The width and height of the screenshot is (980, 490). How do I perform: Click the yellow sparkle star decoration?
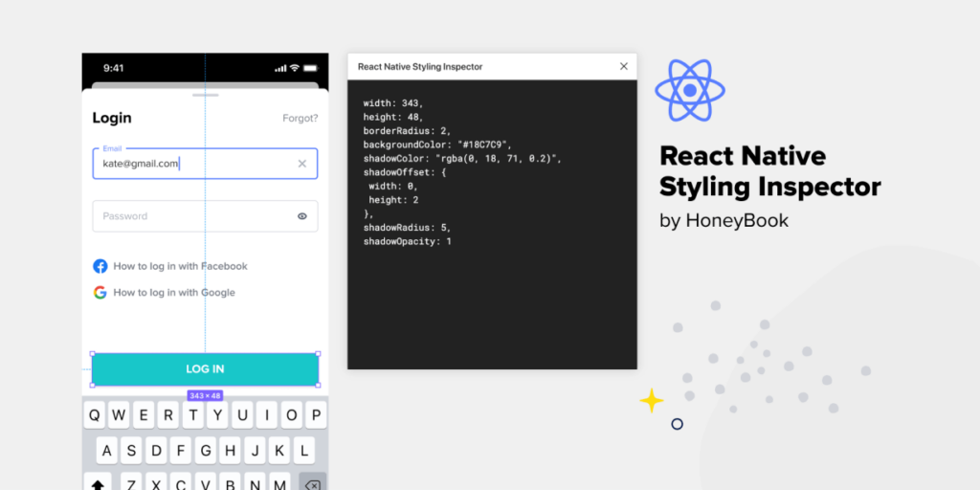[x=651, y=401]
